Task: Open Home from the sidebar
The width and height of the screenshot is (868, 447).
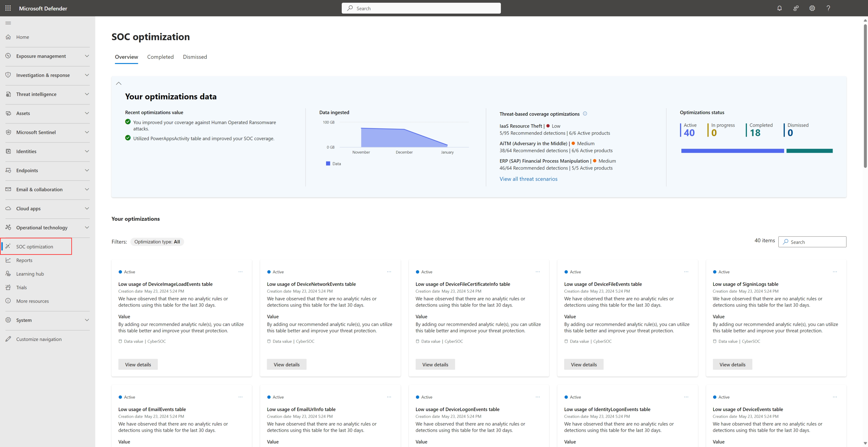Action: [x=23, y=37]
